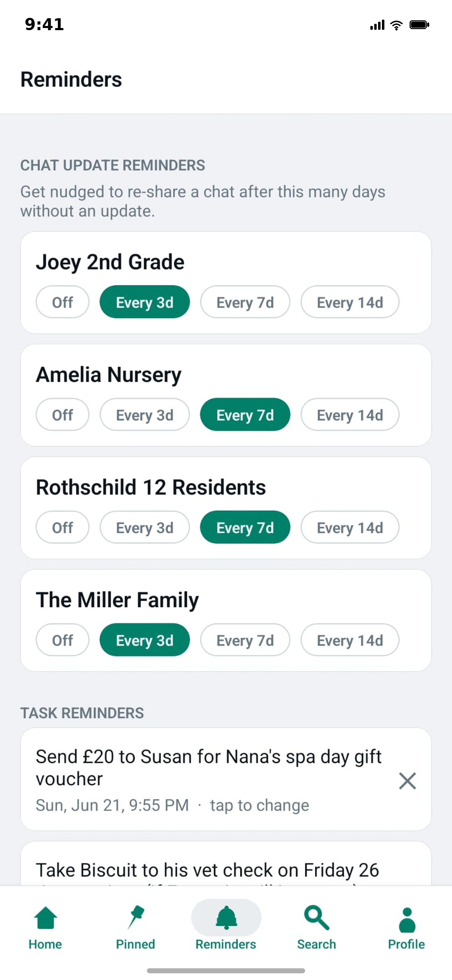The height and width of the screenshot is (980, 452).
Task: Tap the Reminders bell icon
Action: click(226, 918)
